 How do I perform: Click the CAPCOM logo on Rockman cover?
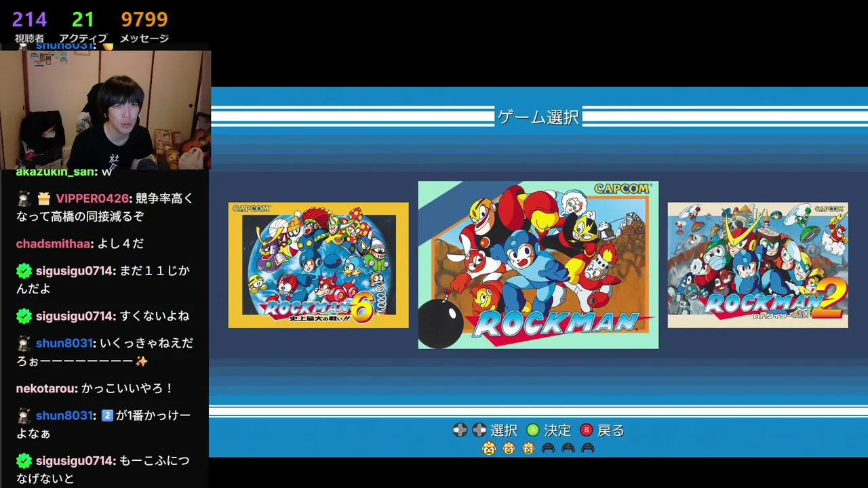[622, 188]
